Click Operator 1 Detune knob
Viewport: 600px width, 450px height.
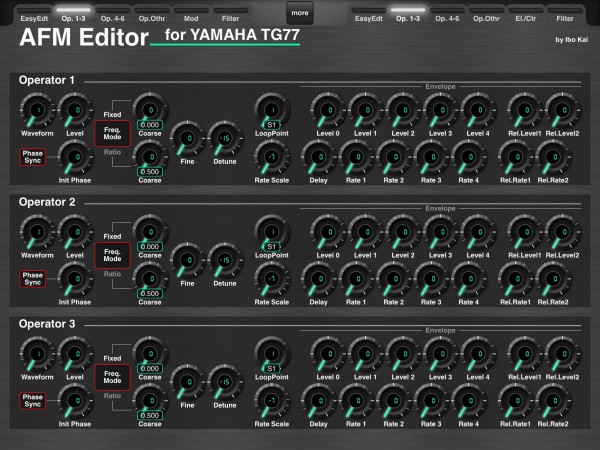[x=225, y=139]
